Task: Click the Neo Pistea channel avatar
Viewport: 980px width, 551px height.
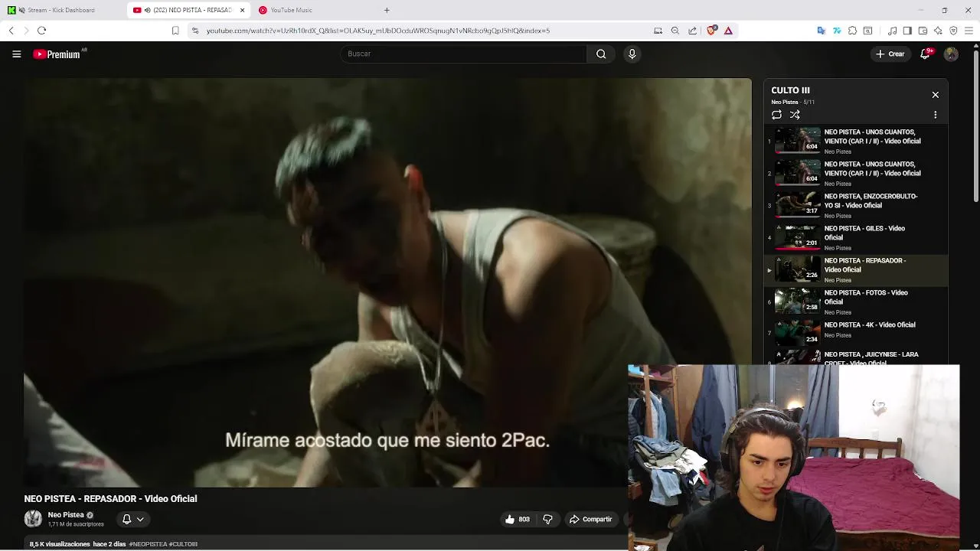Action: (x=33, y=519)
